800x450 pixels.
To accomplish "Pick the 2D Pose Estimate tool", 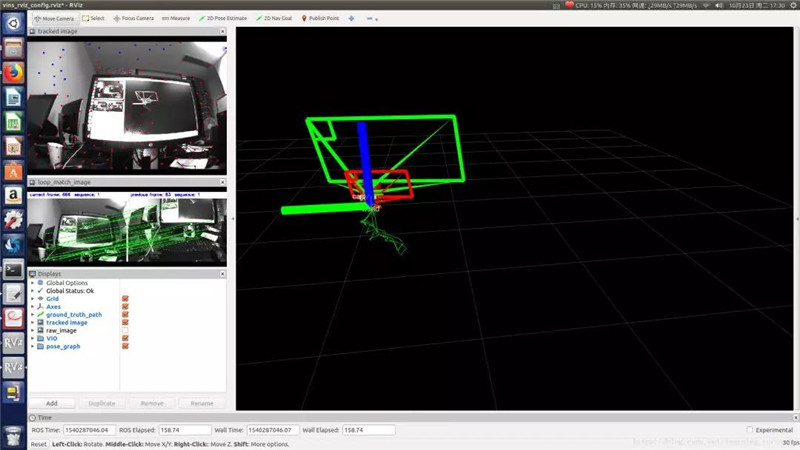I will [x=225, y=18].
